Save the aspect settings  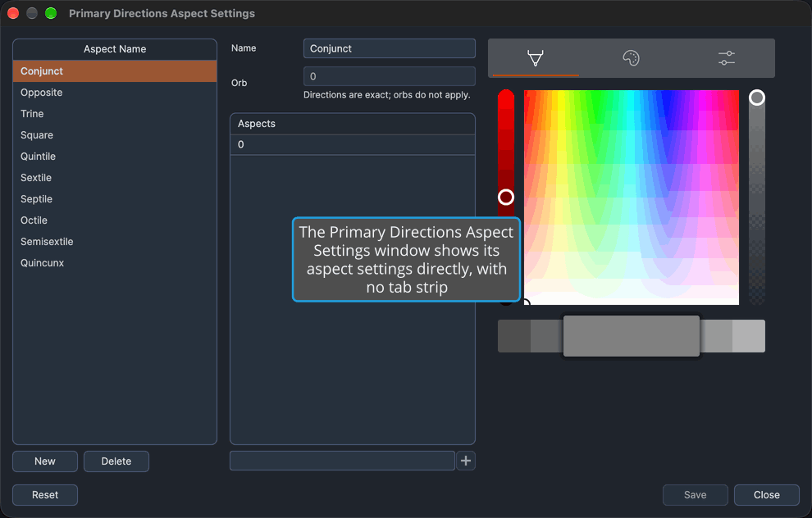click(x=695, y=495)
